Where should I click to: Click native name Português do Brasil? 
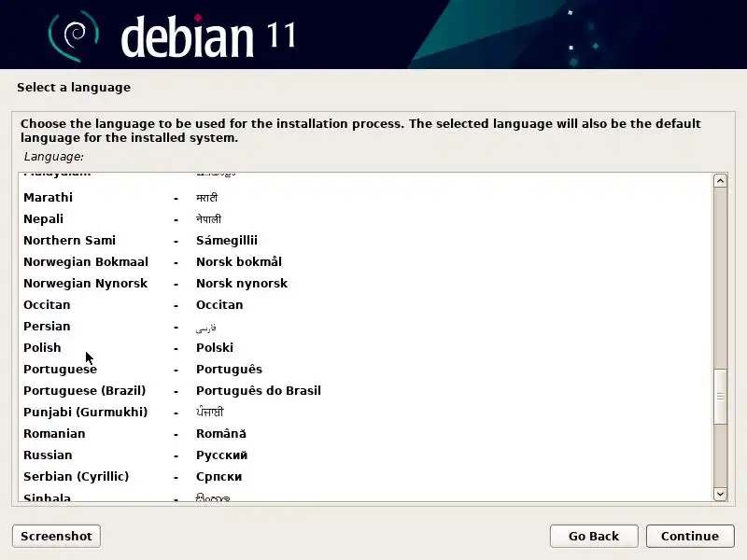coord(259,390)
